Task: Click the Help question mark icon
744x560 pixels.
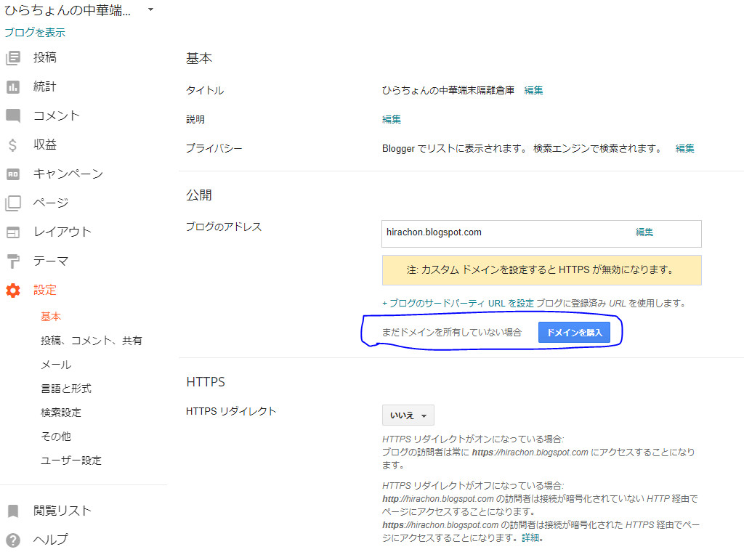Action: tap(13, 540)
